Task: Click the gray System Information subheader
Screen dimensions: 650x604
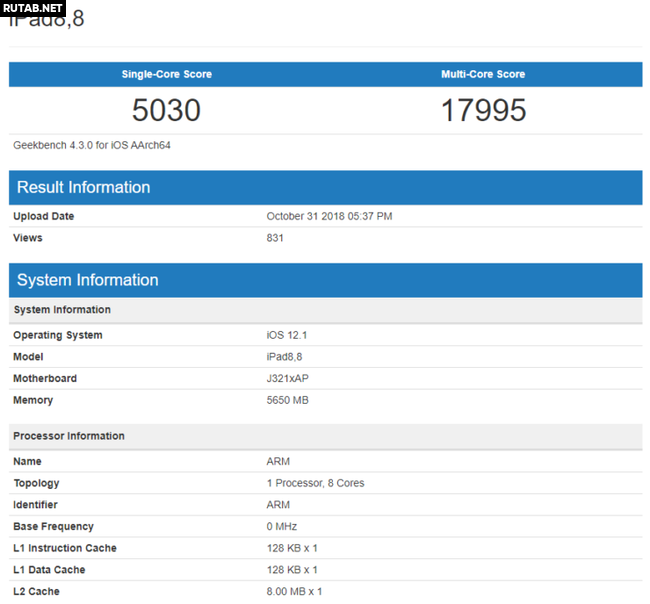Action: coord(325,310)
